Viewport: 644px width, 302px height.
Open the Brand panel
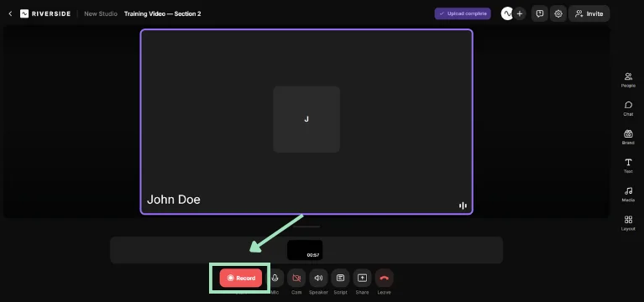[628, 137]
